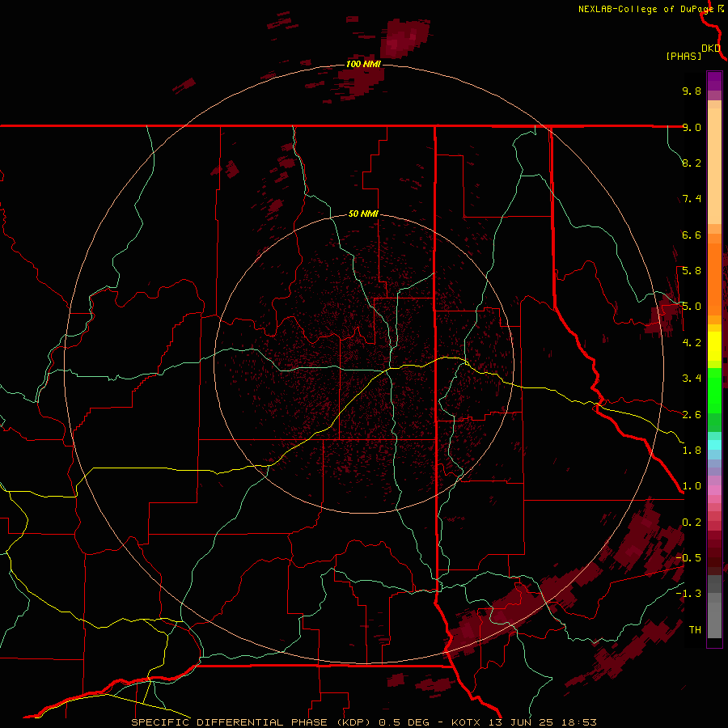Pick the cyan segment of the color bar
728x728 pixels.
[x=714, y=445]
